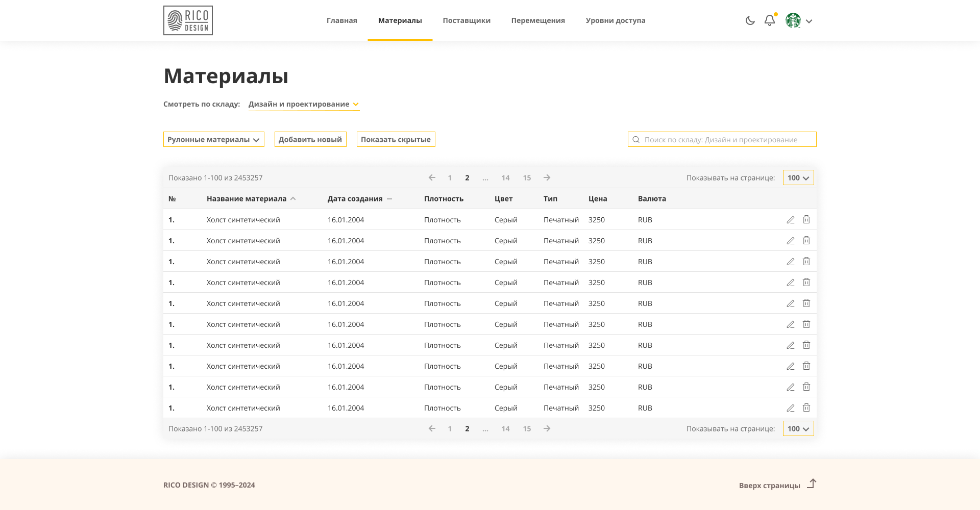Select page 14 in top pagination

pos(505,178)
